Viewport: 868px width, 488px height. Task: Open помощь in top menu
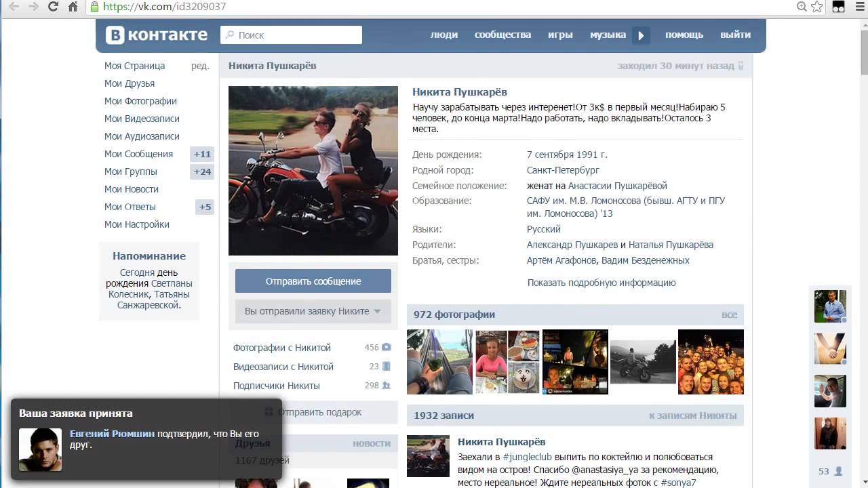(684, 35)
